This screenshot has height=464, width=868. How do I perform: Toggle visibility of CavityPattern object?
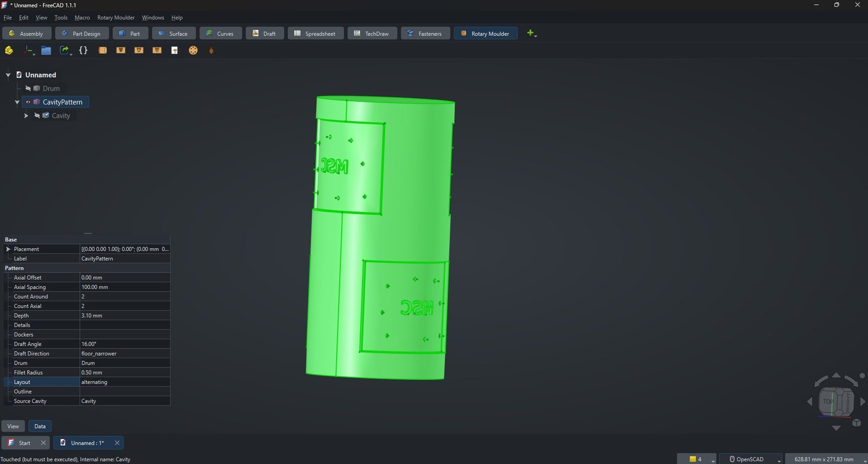[28, 102]
